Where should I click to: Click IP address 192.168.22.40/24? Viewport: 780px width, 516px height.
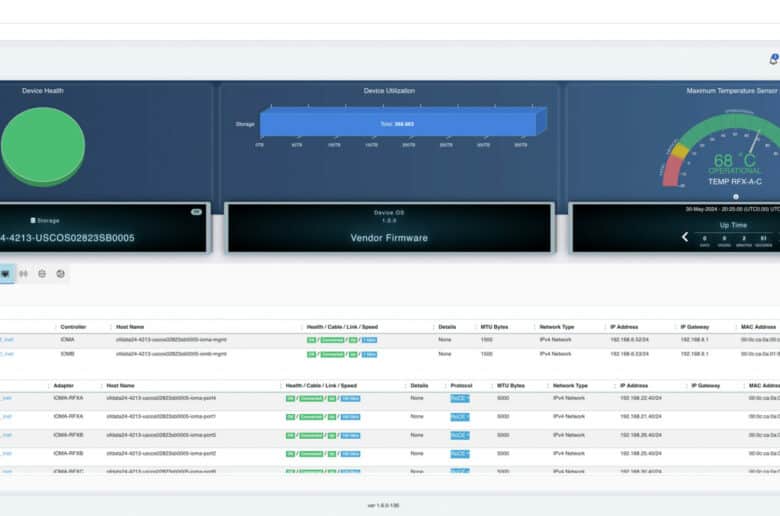(641, 399)
